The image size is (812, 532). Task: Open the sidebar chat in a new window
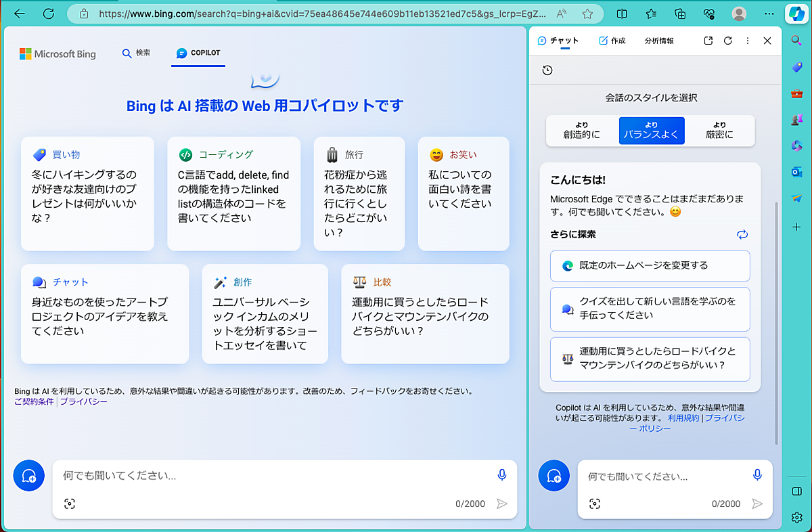tap(708, 41)
